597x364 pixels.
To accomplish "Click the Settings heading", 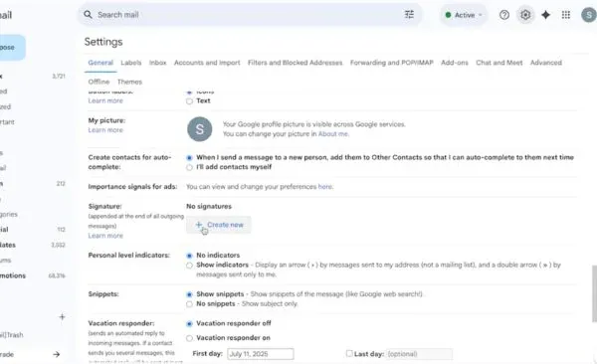I will (x=103, y=42).
